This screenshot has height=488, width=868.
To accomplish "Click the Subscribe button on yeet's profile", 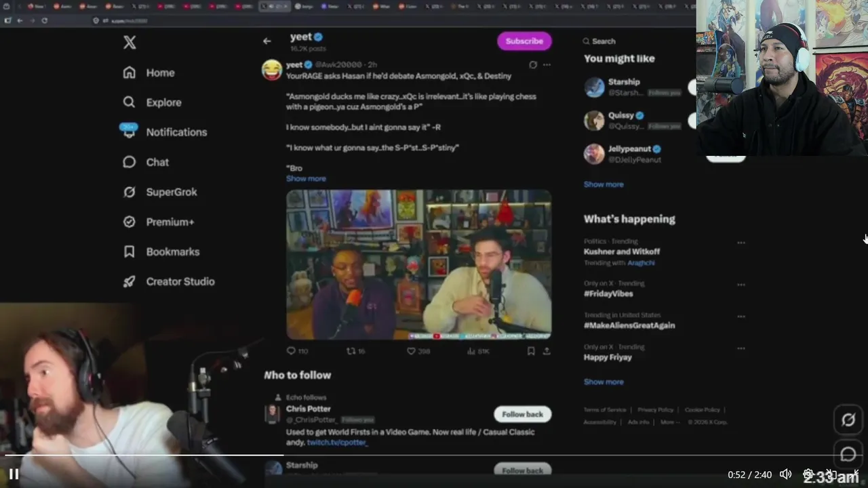I will click(x=524, y=41).
